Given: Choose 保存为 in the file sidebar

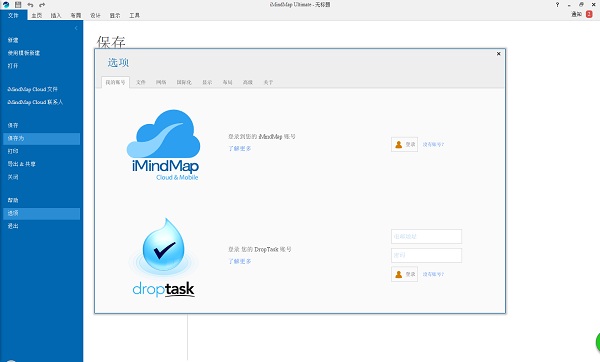Looking at the screenshot, I should [41, 139].
